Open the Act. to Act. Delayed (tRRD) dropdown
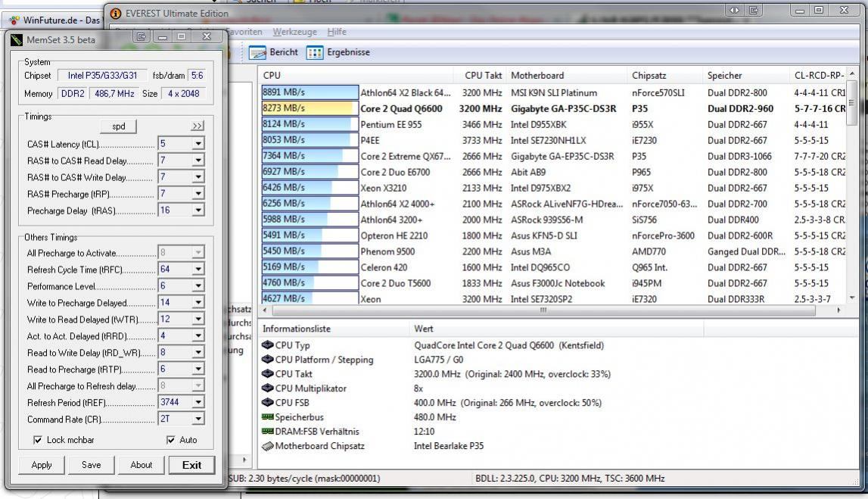This screenshot has width=868, height=499. 198,335
